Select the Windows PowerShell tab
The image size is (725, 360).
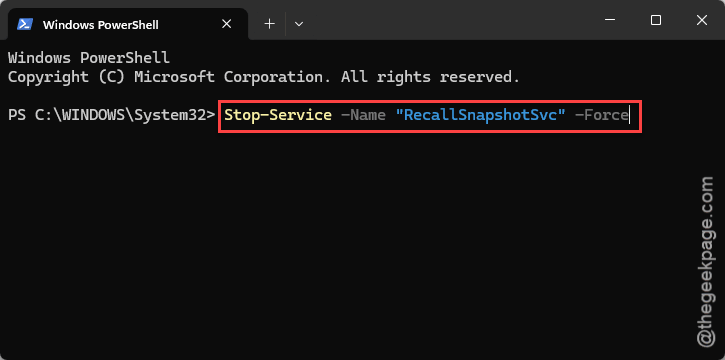pos(128,24)
